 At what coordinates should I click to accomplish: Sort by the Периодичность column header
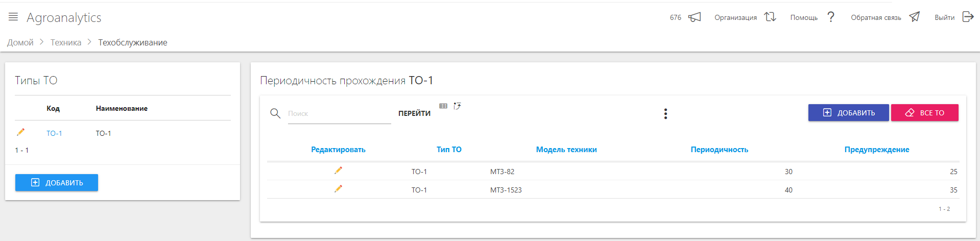(x=719, y=150)
